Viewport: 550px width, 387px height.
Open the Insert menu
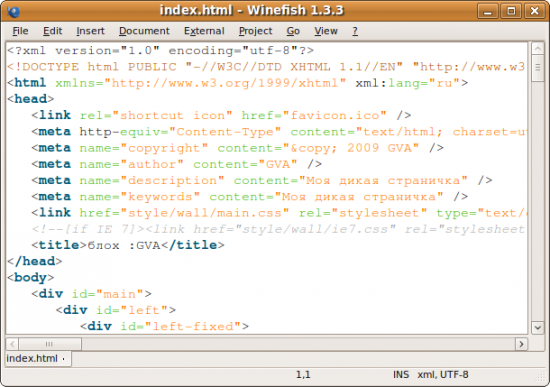[x=90, y=31]
